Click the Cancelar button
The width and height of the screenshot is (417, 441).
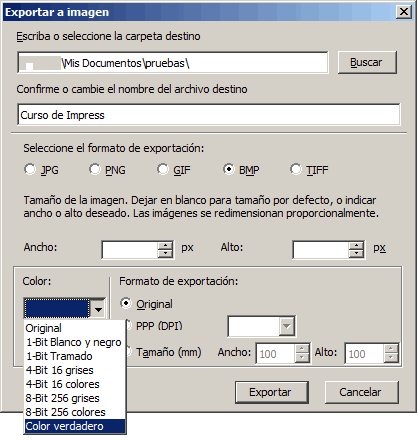361,392
